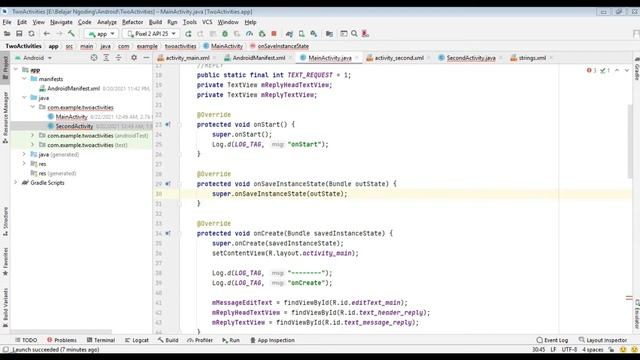Expand com.example.twoactivities (androidTest) package

pyautogui.click(x=33, y=135)
